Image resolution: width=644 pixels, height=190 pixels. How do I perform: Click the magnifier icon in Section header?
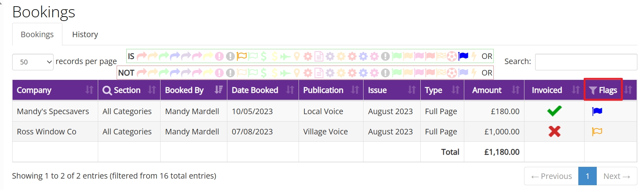[107, 90]
